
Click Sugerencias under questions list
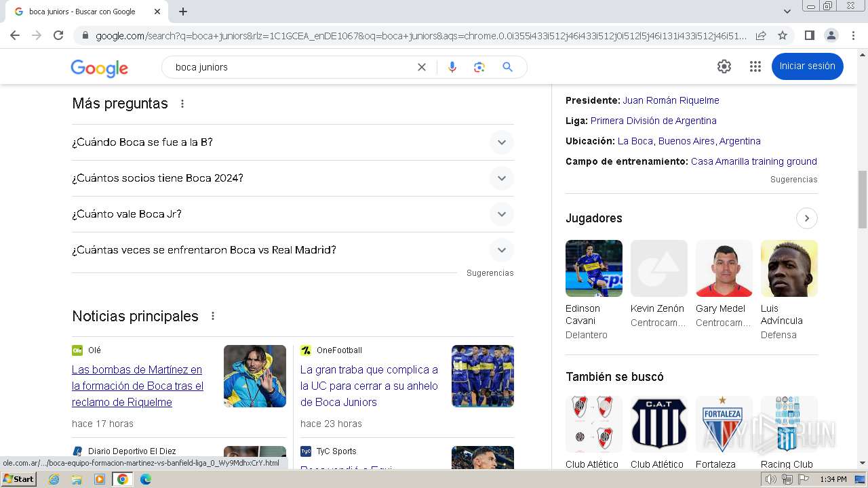[490, 273]
